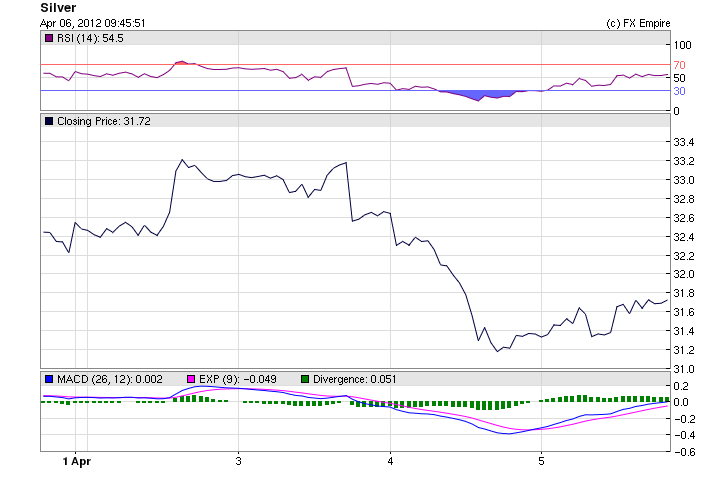This screenshot has height=487, width=710.
Task: Click the dark Closing Price legend swatch
Action: click(x=49, y=121)
